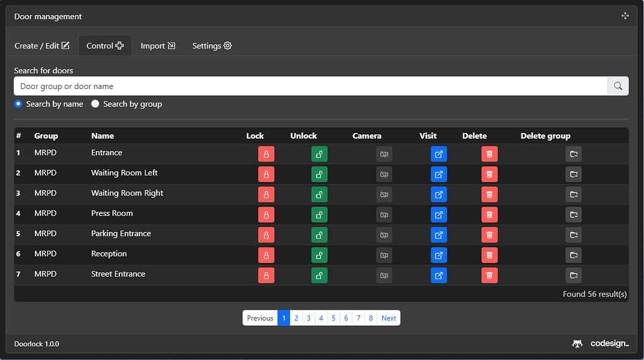Unlock the Waiting Room Right door
644x360 pixels.
[x=319, y=194]
